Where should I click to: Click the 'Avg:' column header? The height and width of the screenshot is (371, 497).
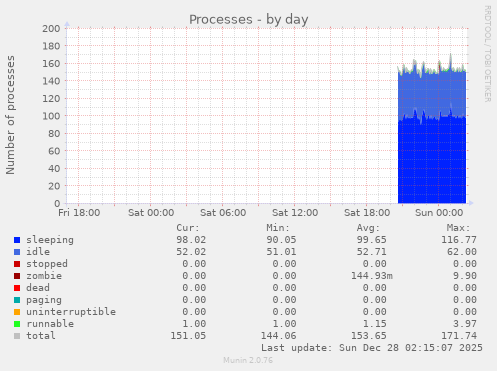(x=368, y=228)
